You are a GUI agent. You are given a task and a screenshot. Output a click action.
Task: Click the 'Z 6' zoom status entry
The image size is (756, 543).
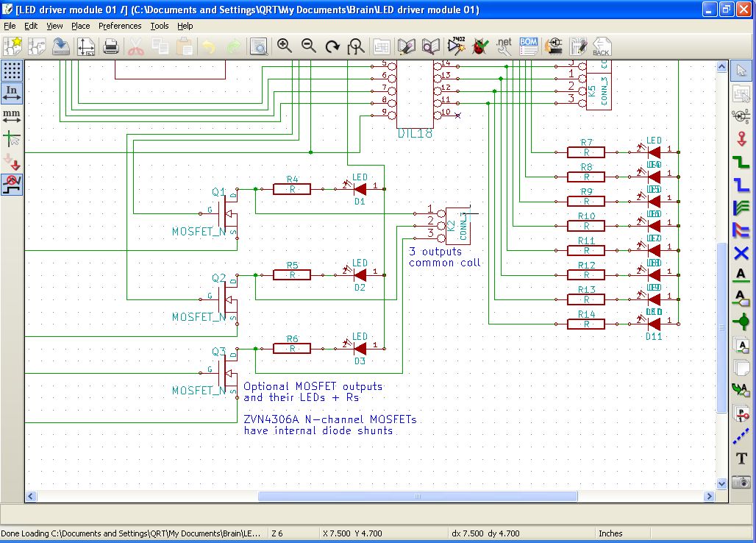[x=277, y=533]
